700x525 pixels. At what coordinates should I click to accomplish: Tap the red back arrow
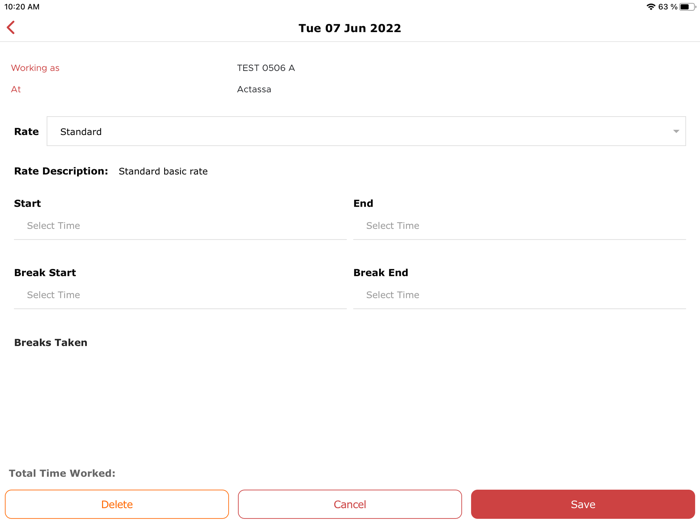pos(11,28)
